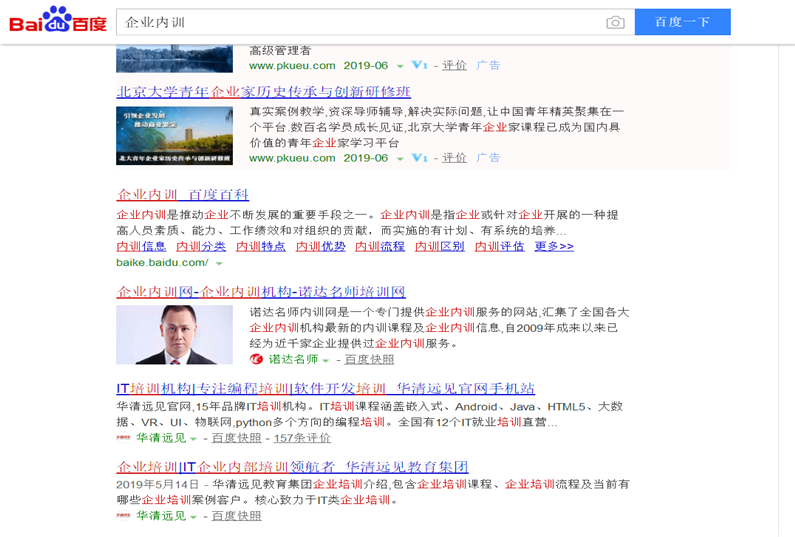Expand dropdown arrow next to baike.baidu.com/
This screenshot has height=537, width=795.
point(219,263)
